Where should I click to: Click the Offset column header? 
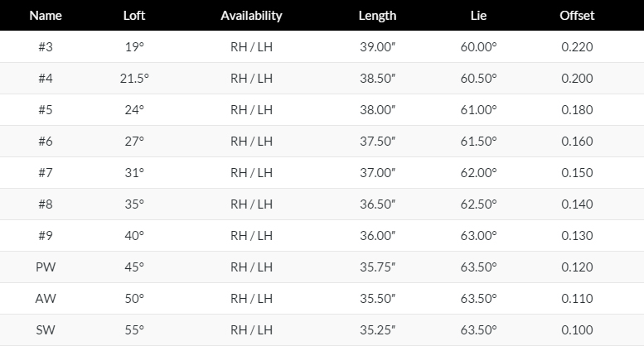pos(577,16)
